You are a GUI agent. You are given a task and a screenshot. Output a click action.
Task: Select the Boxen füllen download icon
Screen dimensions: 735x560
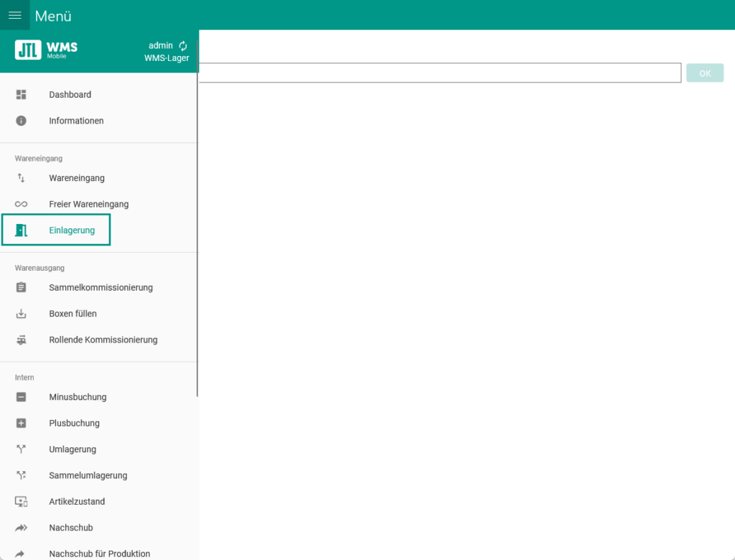21,314
